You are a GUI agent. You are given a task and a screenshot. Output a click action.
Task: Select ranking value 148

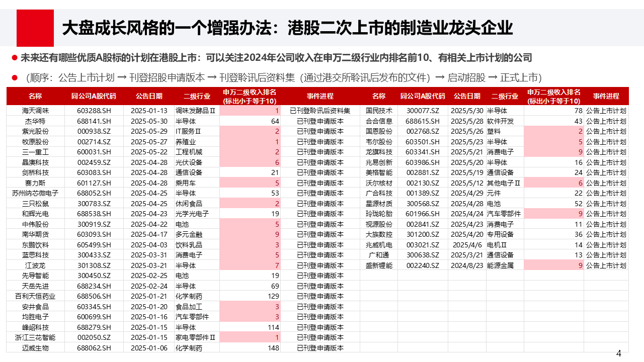pos(273,348)
